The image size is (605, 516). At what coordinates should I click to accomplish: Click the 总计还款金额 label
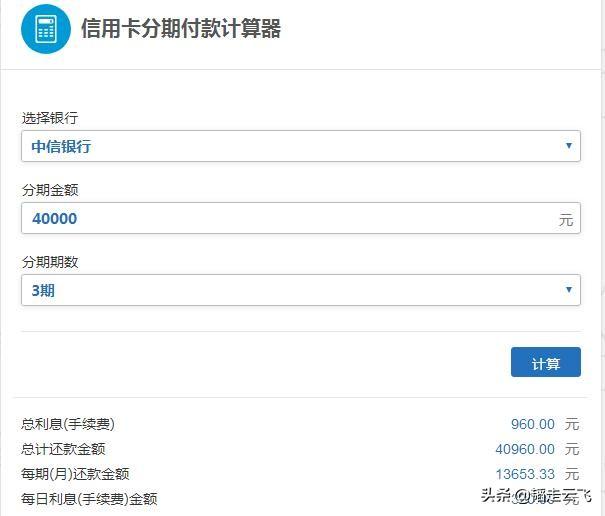(63, 449)
